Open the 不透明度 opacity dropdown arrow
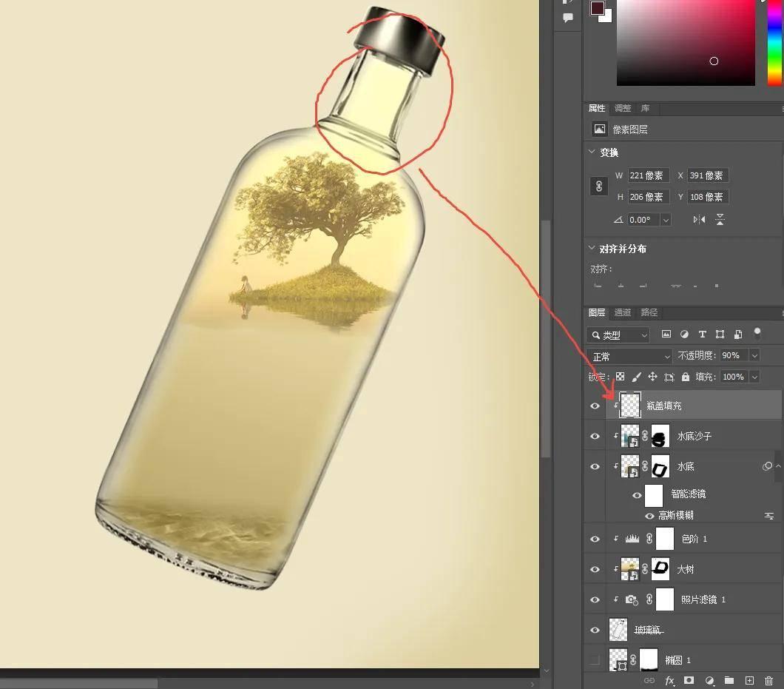The height and width of the screenshot is (689, 784). pyautogui.click(x=754, y=356)
